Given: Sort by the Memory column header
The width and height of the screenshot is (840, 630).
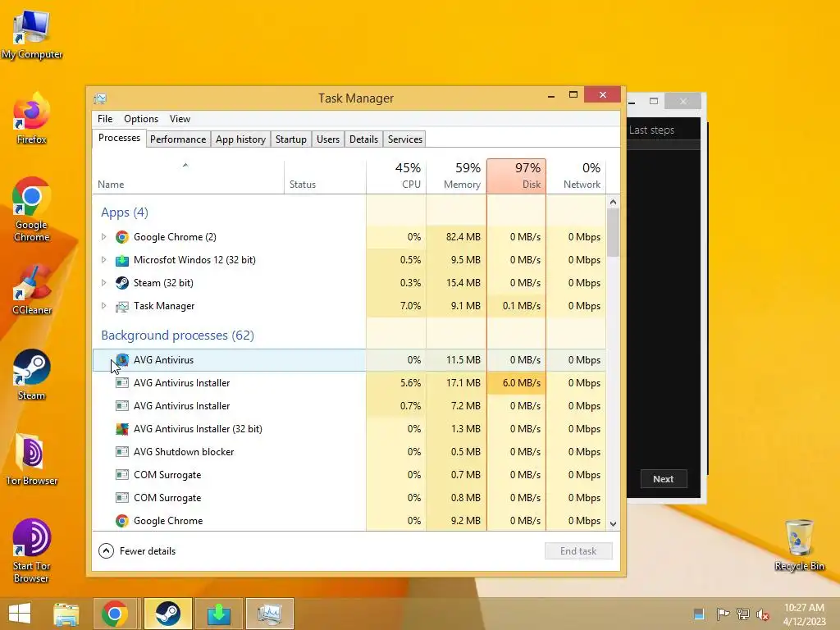Looking at the screenshot, I should point(456,177).
